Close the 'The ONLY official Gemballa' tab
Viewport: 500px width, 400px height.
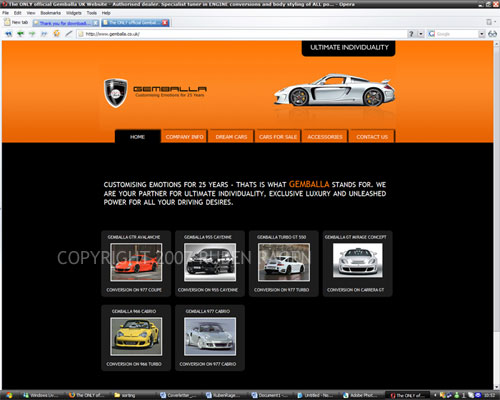pyautogui.click(x=165, y=23)
